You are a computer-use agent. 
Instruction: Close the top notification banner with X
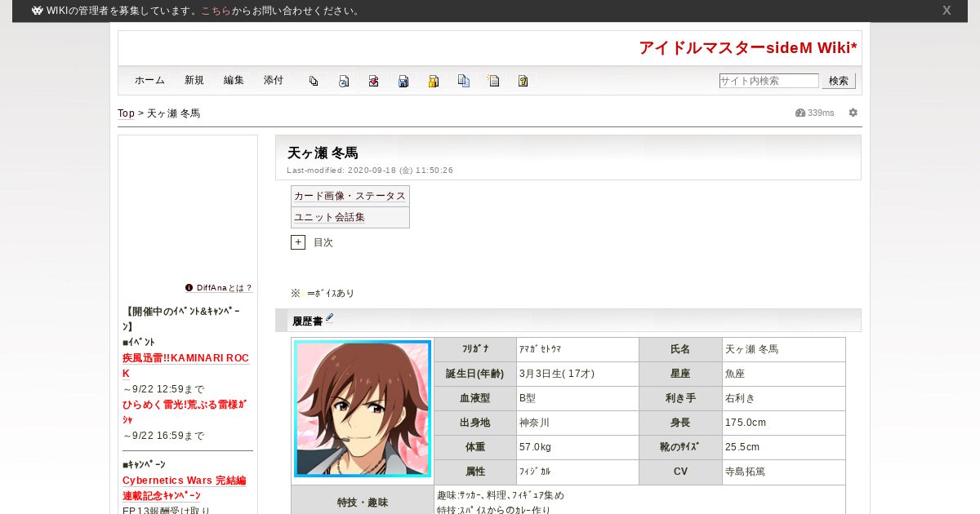coord(947,11)
